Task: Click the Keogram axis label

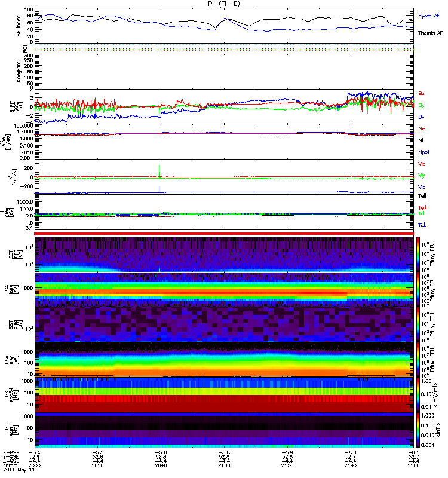Action: coord(19,71)
